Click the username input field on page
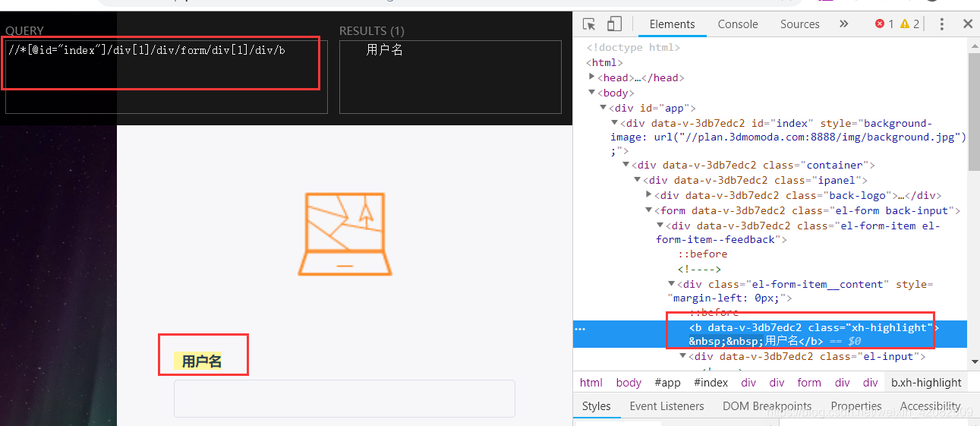980x426 pixels. (345, 399)
